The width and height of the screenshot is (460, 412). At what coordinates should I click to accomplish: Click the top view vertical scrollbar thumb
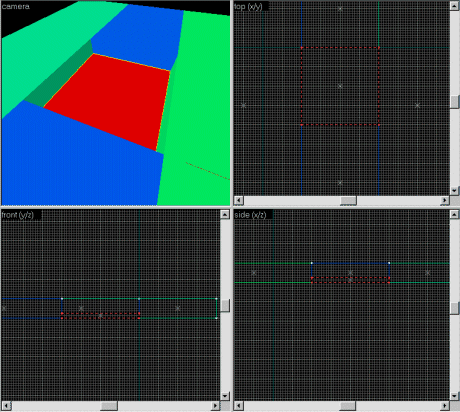click(x=454, y=102)
